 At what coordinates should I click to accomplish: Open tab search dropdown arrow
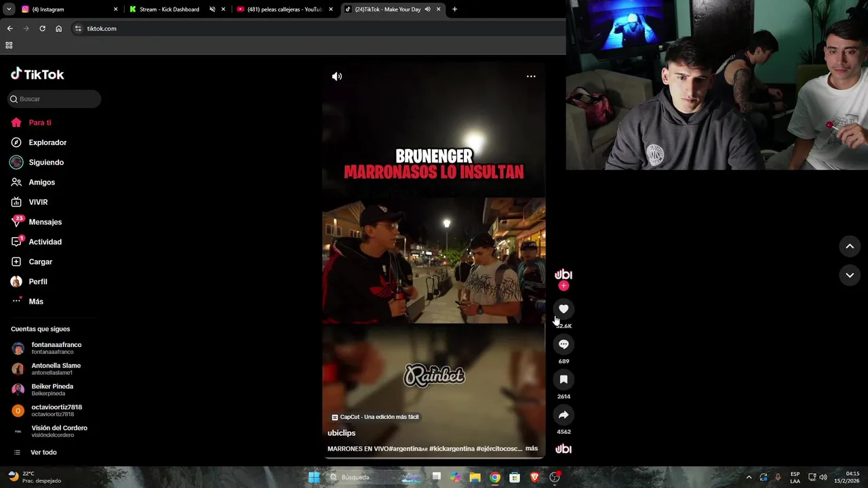9,9
